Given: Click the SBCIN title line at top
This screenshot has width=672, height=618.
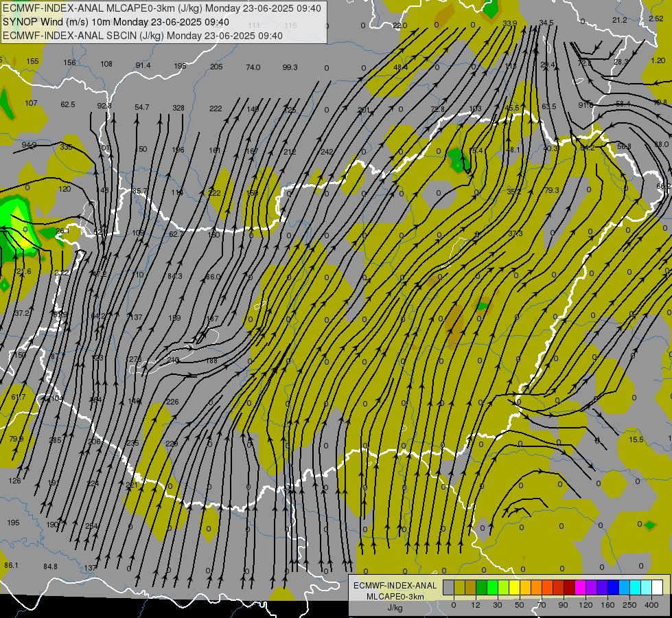Looking at the screenshot, I should [143, 36].
